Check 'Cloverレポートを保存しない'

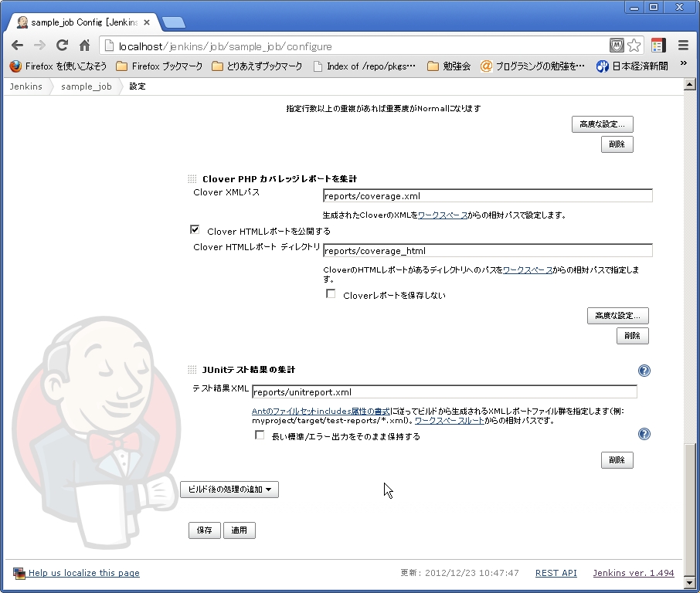tap(331, 294)
